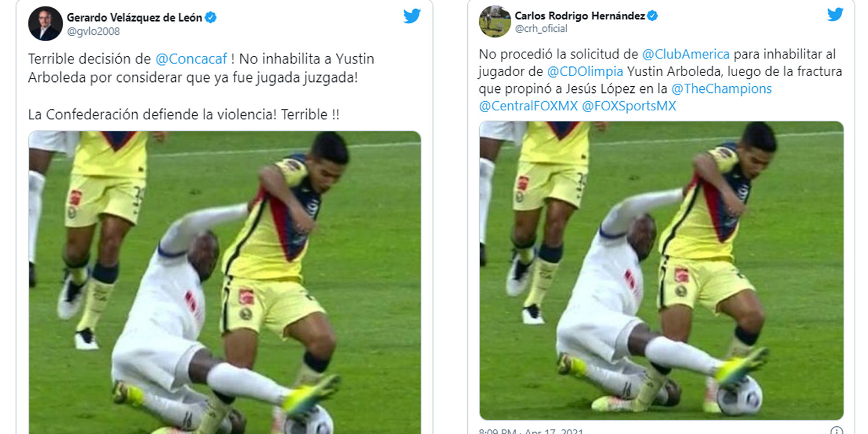
Task: Open the @ClubAmerica mention link
Action: click(x=686, y=54)
